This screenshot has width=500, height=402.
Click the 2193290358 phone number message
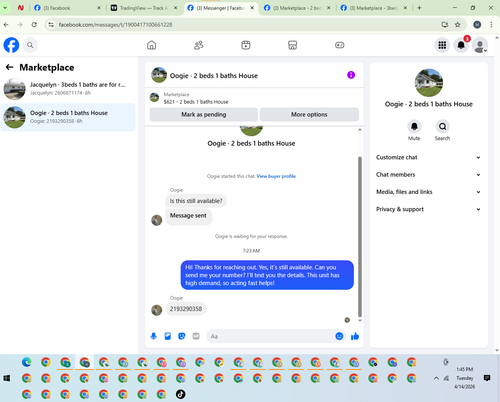(x=186, y=309)
